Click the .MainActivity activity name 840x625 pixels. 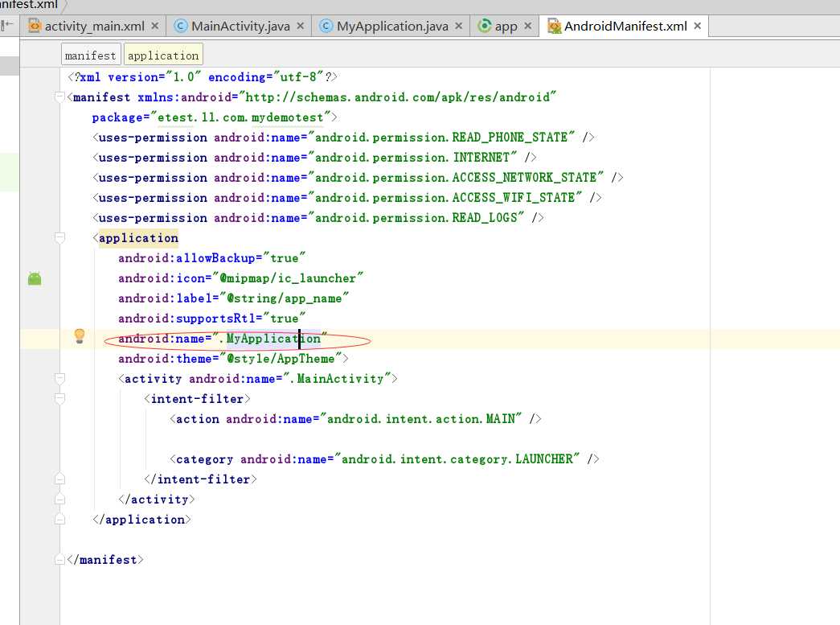[x=337, y=378]
